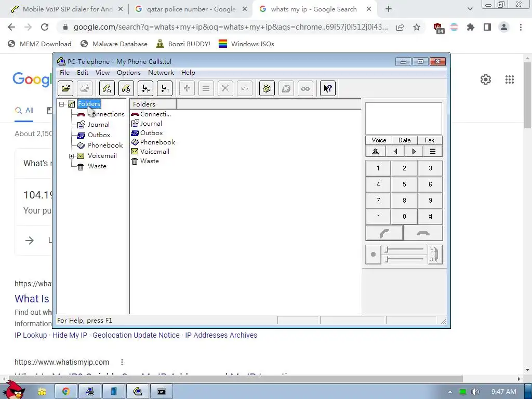Click the upper volume slider handle
The width and height of the screenshot is (532, 399).
click(x=386, y=250)
